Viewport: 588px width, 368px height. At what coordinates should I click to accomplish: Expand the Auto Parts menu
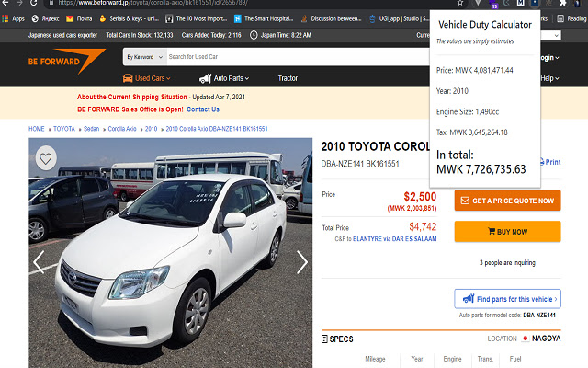225,78
